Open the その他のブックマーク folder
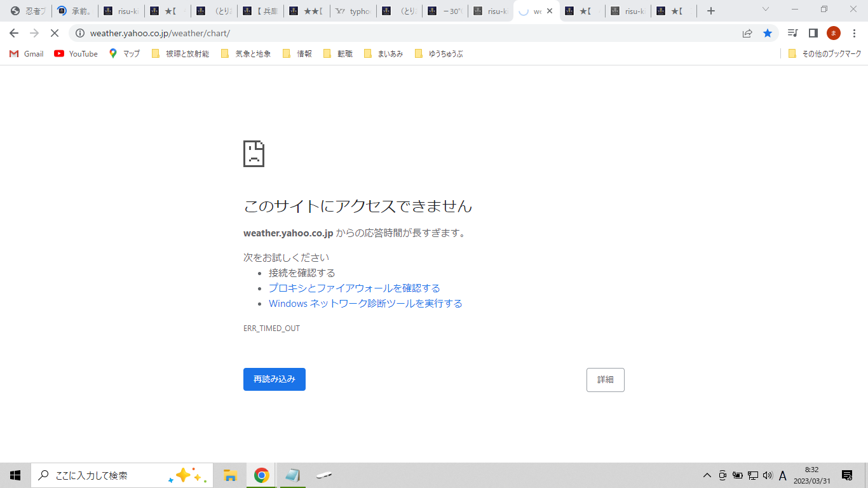 pos(825,54)
